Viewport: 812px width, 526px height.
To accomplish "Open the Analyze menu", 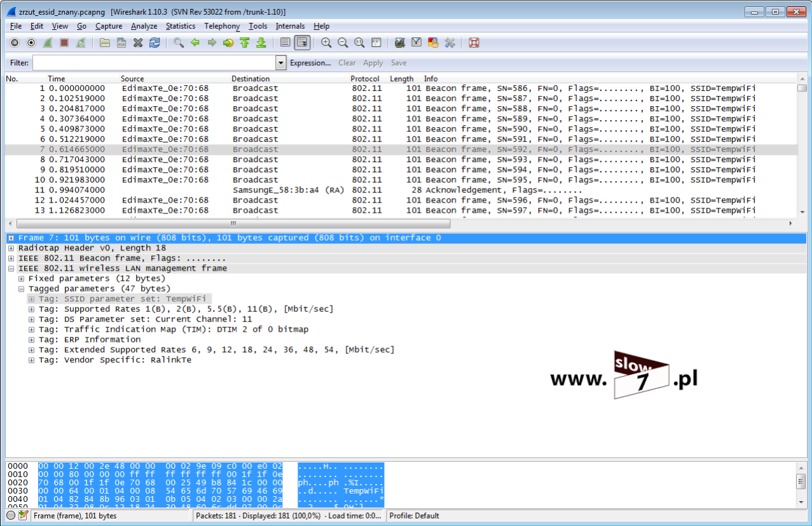I will point(144,26).
